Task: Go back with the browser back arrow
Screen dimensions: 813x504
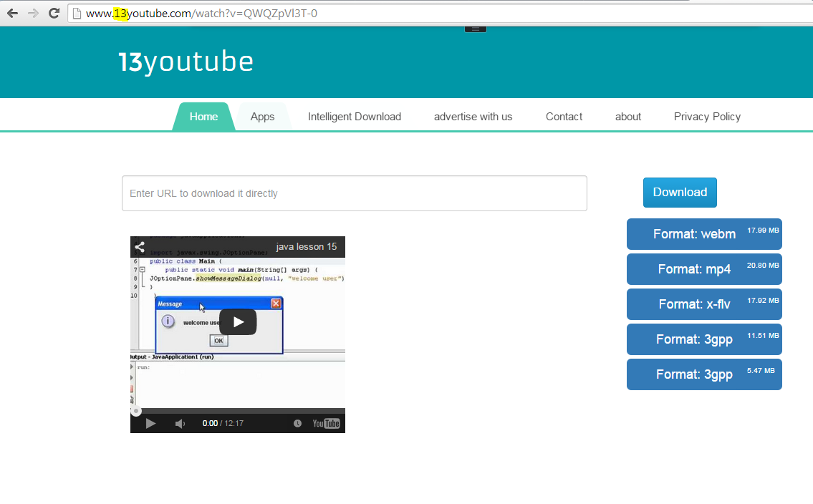Action: [12, 14]
